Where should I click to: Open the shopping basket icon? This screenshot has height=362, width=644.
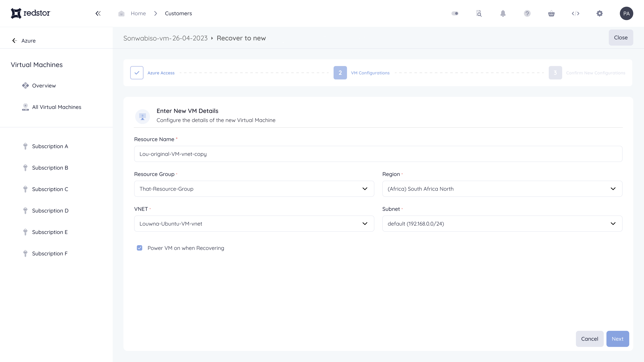click(x=551, y=13)
